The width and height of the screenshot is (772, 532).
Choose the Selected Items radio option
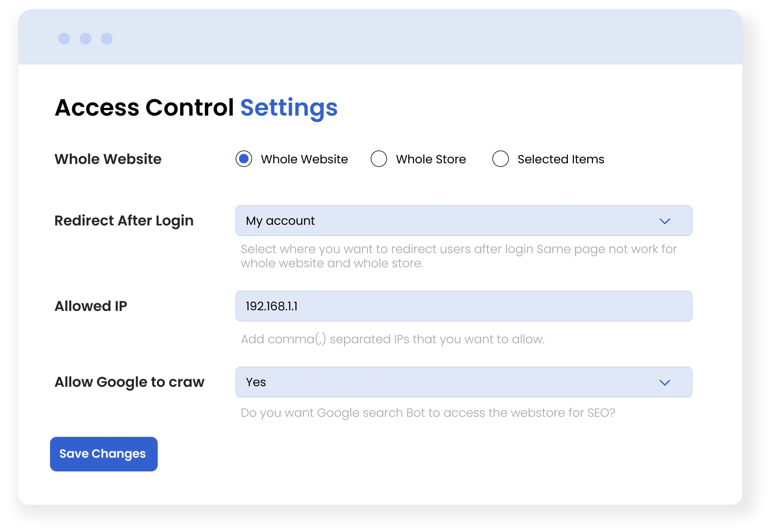501,159
